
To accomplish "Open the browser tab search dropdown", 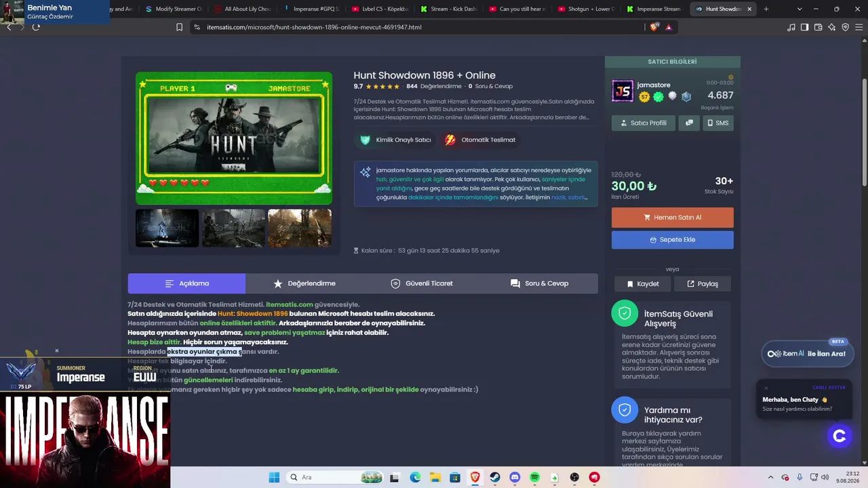I will (800, 9).
